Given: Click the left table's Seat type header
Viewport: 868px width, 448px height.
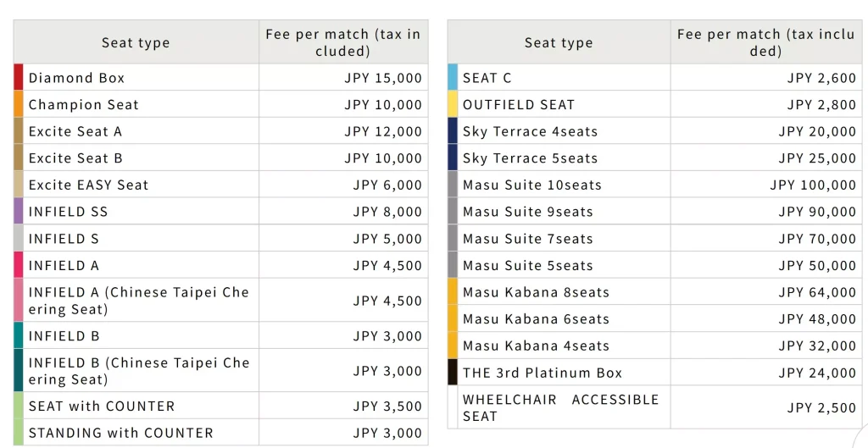Looking at the screenshot, I should (136, 42).
